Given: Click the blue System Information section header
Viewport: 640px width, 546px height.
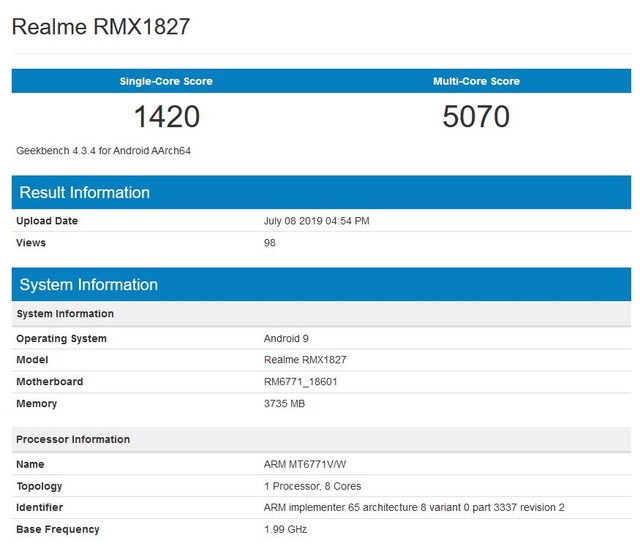Looking at the screenshot, I should click(89, 285).
